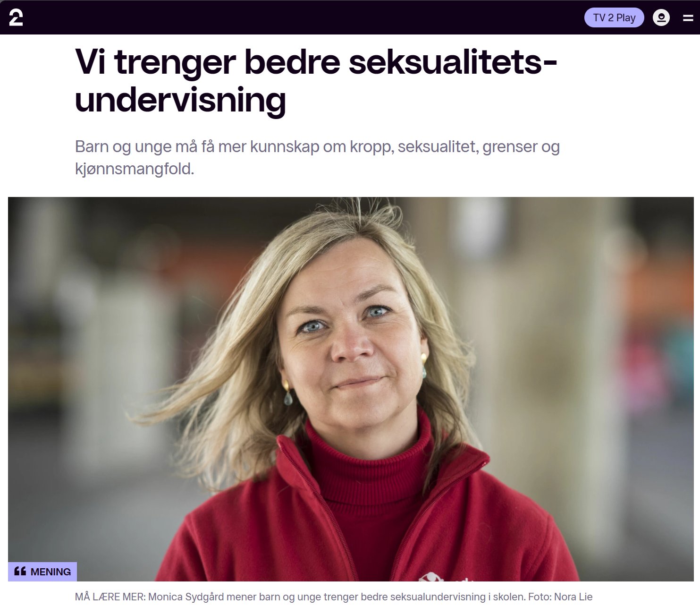Open the hamburger menu icon
This screenshot has width=700, height=615.
coord(688,18)
